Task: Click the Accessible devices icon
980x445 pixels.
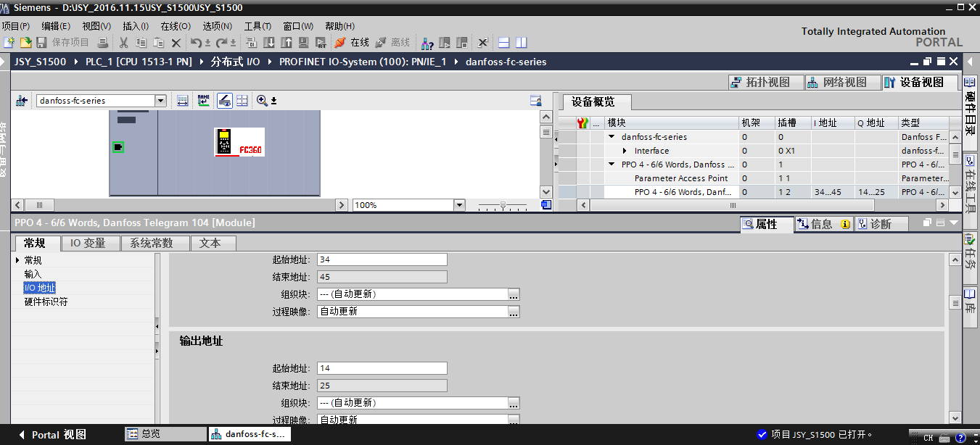Action: click(x=427, y=43)
